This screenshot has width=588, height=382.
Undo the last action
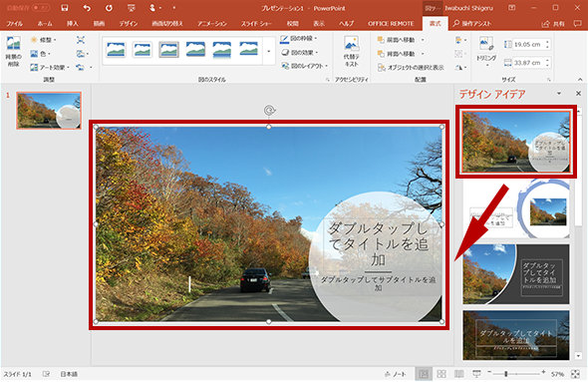point(87,8)
